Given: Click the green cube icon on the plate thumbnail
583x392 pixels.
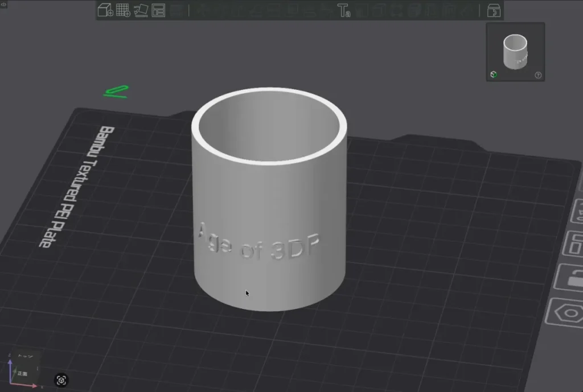Looking at the screenshot, I should (x=494, y=75).
